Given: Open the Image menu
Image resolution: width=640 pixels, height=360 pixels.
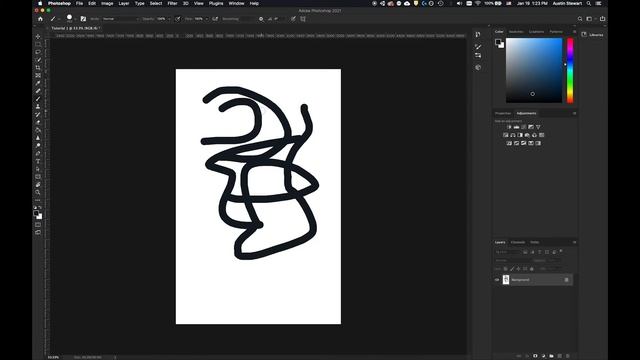Looking at the screenshot, I should (107, 3).
